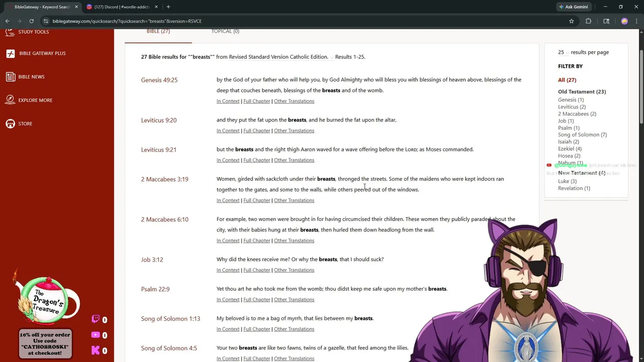644x362 pixels.
Task: Open Leviticus 9:20 reference link
Action: tap(158, 120)
